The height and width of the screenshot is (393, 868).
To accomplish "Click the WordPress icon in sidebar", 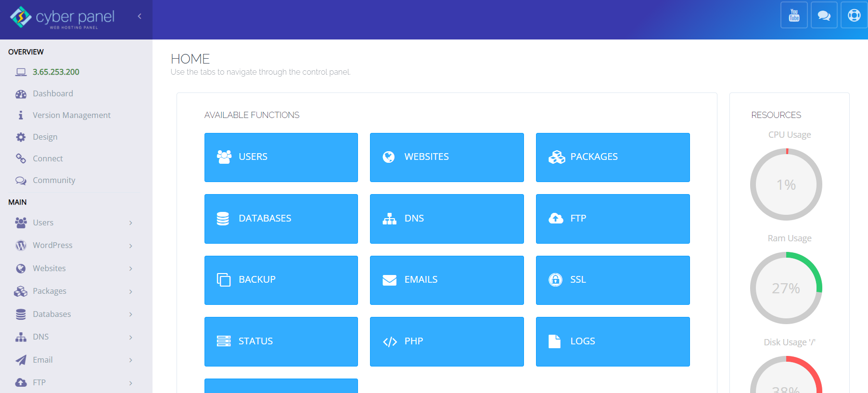I will (21, 246).
